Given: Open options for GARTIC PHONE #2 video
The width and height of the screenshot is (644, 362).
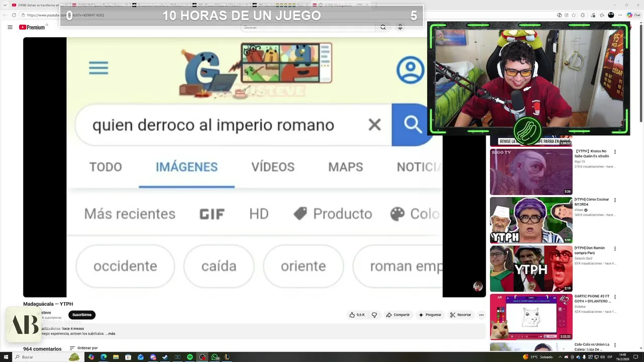Looking at the screenshot, I should 614,297.
